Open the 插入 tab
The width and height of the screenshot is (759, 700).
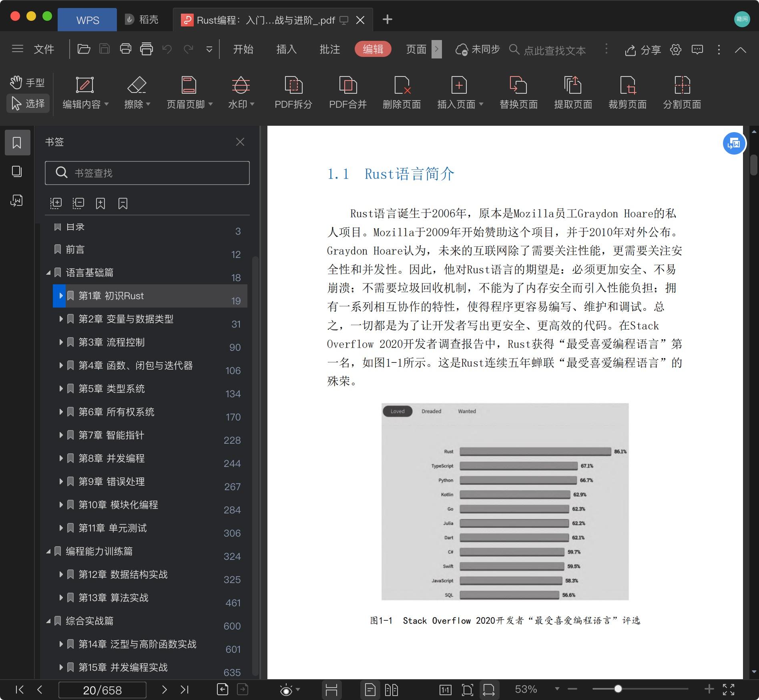pos(286,49)
